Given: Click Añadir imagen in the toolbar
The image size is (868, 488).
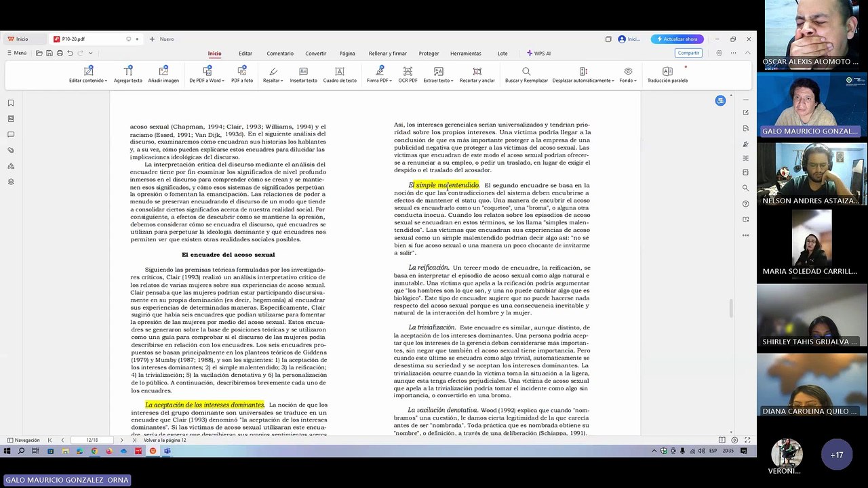Looking at the screenshot, I should (x=163, y=75).
